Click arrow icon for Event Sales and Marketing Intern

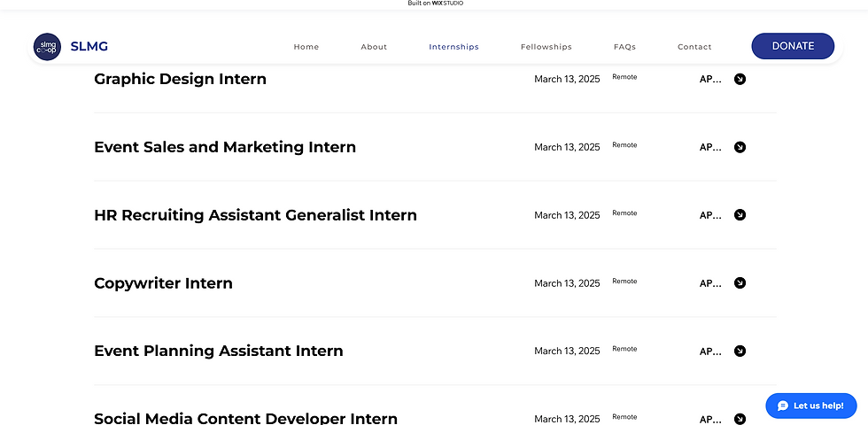click(740, 147)
